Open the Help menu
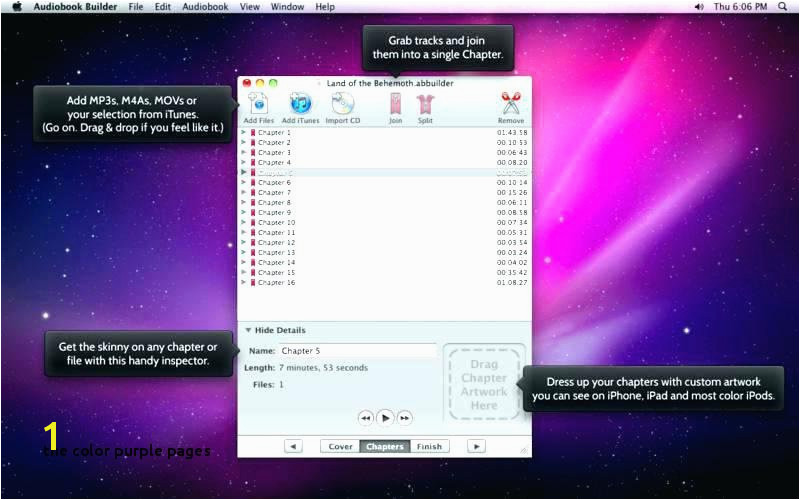Viewport: 800px width, 500px height. click(325, 7)
